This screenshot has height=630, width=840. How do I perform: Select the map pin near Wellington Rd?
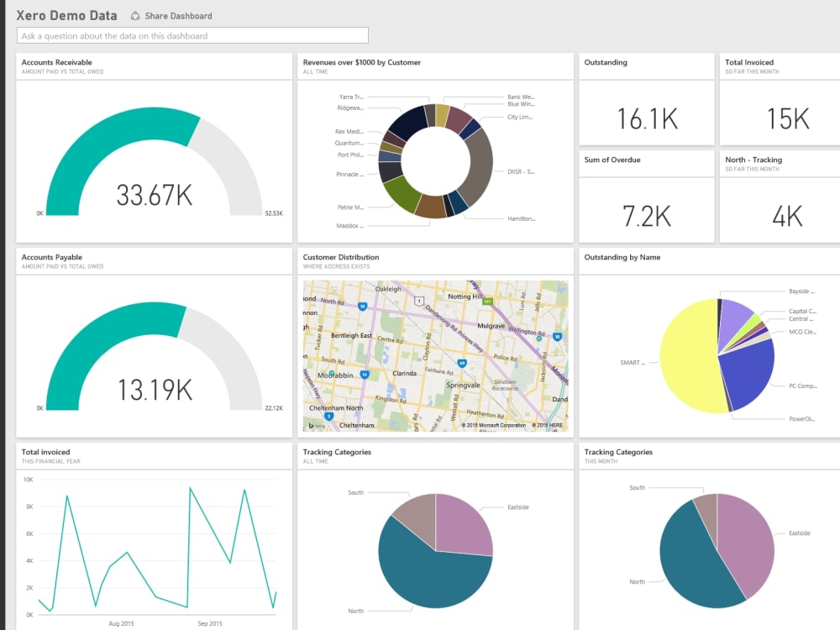(538, 339)
